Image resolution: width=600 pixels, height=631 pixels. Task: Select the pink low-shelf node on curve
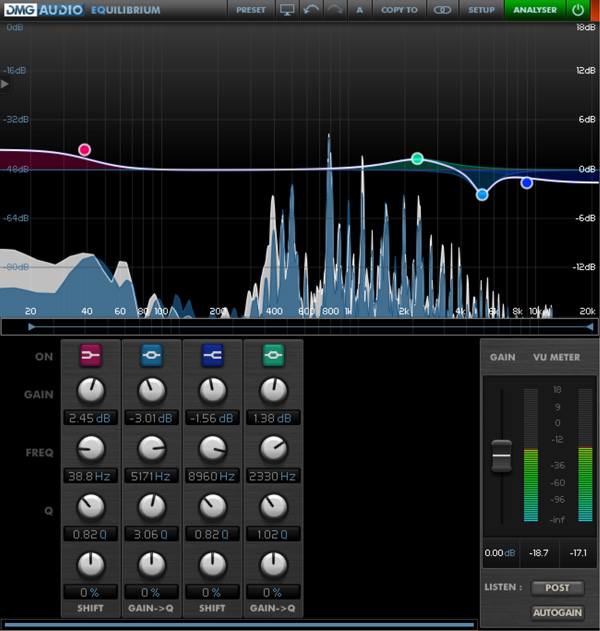tap(85, 150)
